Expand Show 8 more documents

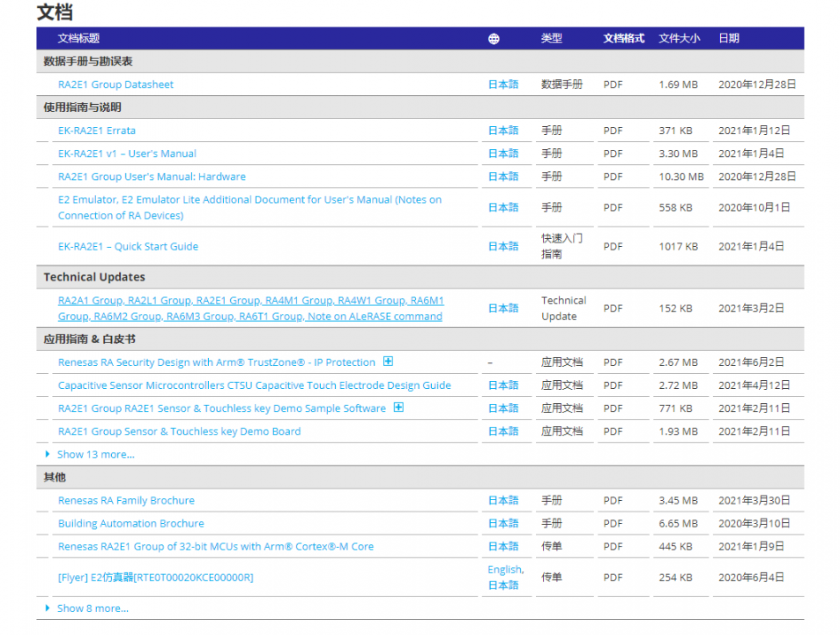[93, 609]
